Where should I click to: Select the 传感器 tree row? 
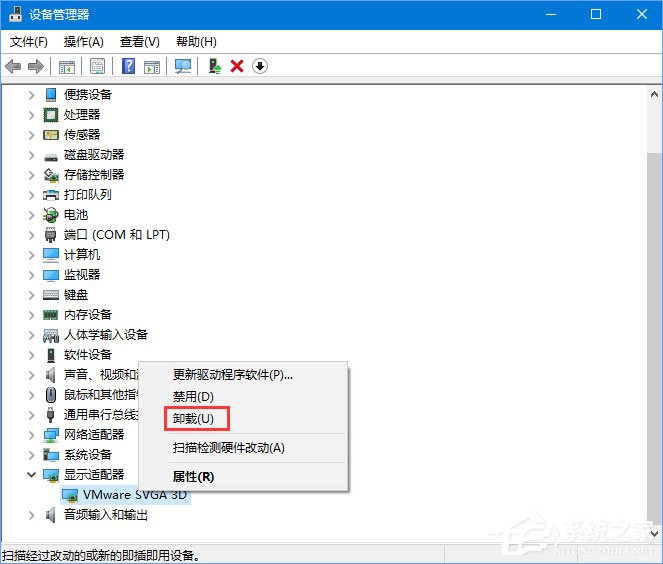[82, 135]
